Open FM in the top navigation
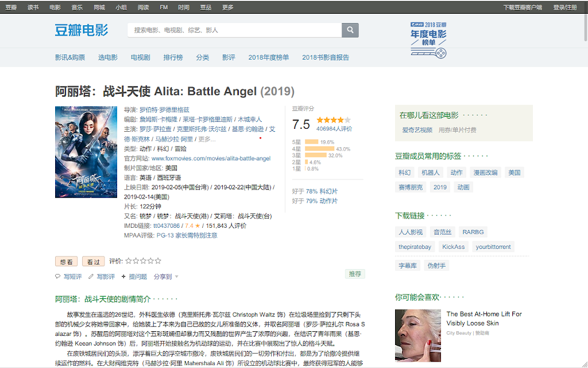The image size is (588, 368). tap(164, 7)
